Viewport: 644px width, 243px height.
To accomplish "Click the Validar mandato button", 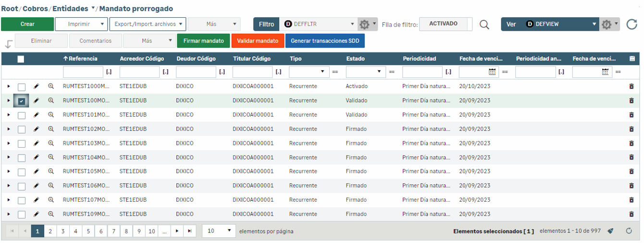I will (258, 41).
